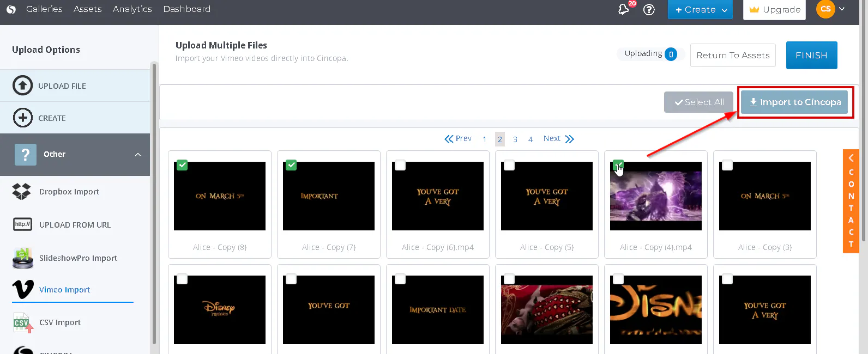868x354 pixels.
Task: Click the FINISH button
Action: click(x=811, y=55)
